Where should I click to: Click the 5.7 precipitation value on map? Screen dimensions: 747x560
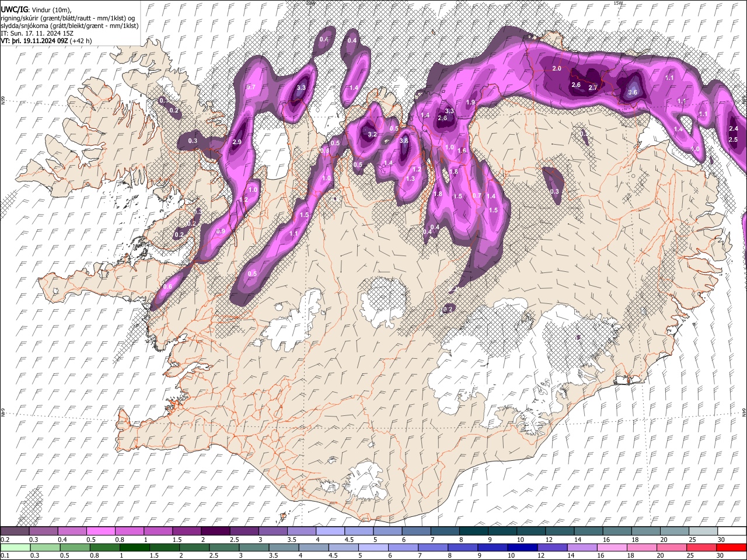click(x=252, y=87)
